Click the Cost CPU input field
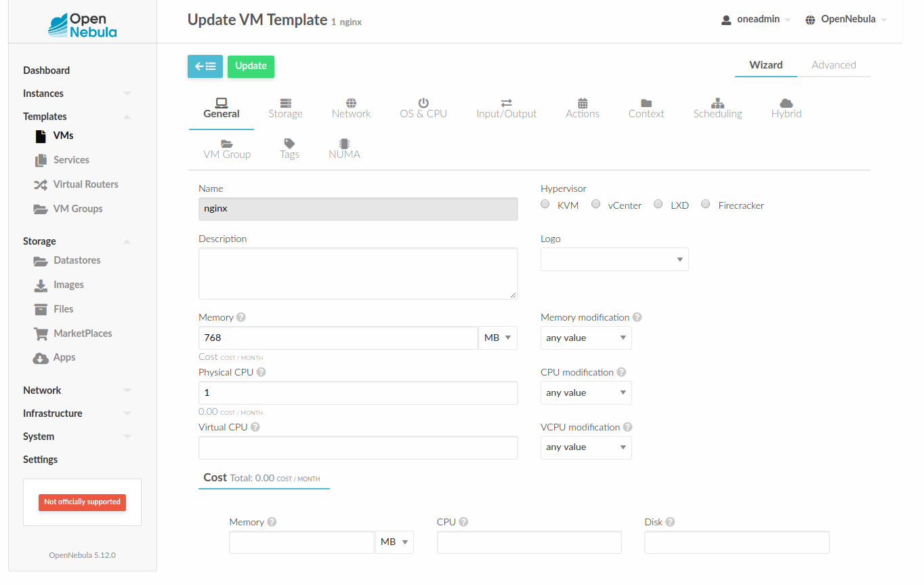 click(x=529, y=542)
